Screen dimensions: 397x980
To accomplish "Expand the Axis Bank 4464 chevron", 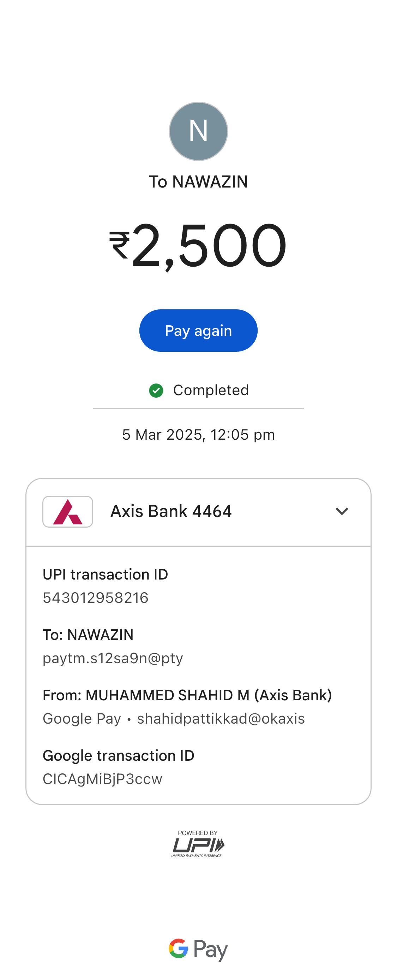I will click(342, 511).
